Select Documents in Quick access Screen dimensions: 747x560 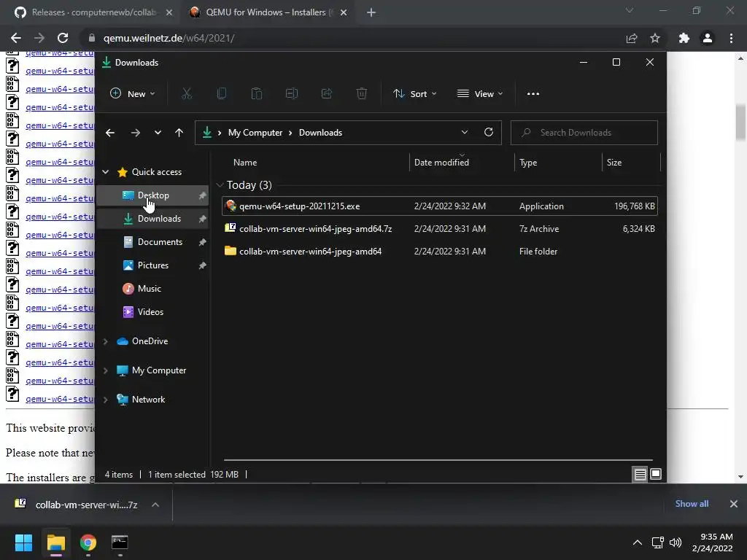pyautogui.click(x=152, y=242)
